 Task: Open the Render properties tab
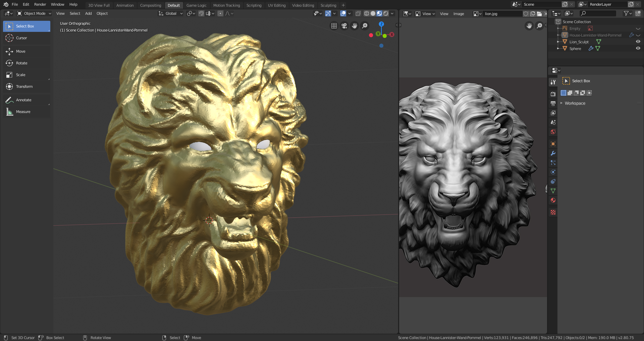click(553, 94)
